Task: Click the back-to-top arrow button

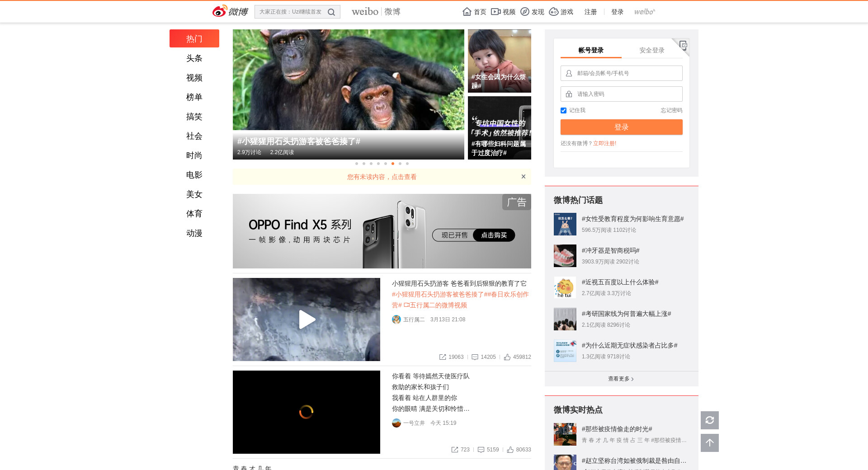Action: coord(710,443)
